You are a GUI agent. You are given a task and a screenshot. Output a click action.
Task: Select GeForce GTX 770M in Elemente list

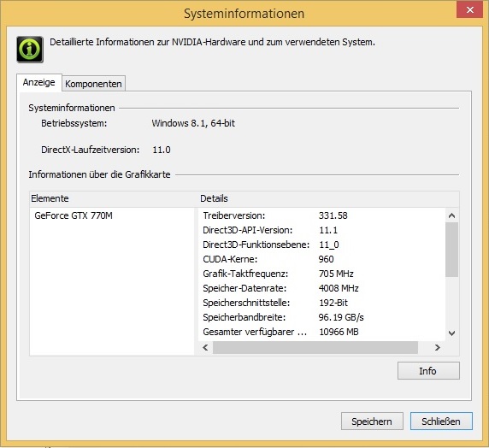tap(74, 215)
